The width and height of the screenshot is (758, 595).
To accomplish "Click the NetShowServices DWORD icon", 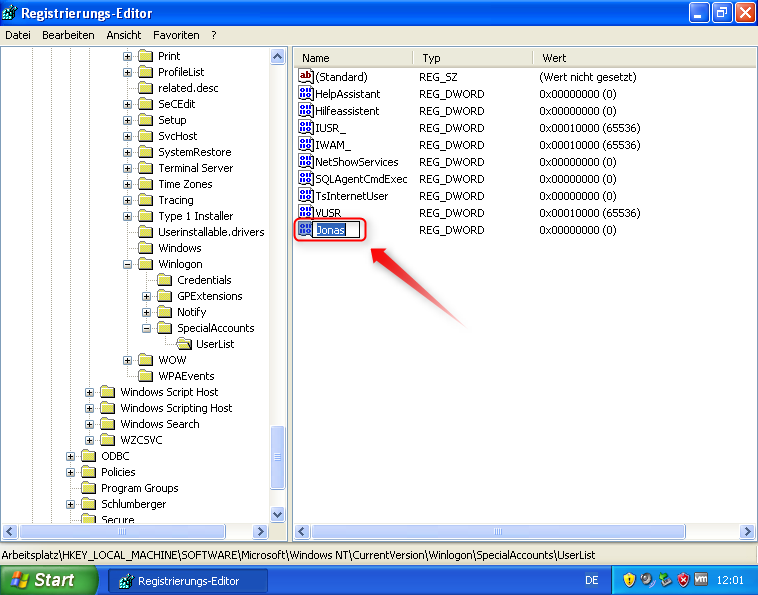I will (306, 161).
